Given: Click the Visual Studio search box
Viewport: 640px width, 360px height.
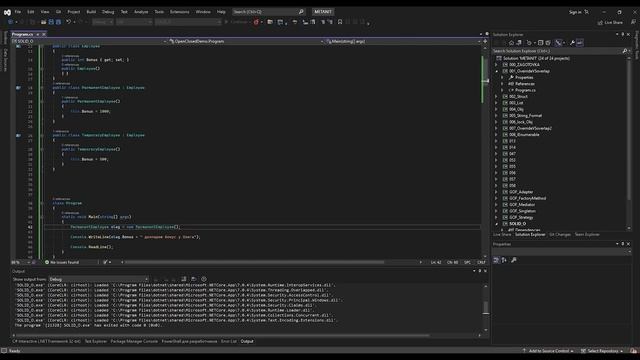Looking at the screenshot, I should [268, 12].
